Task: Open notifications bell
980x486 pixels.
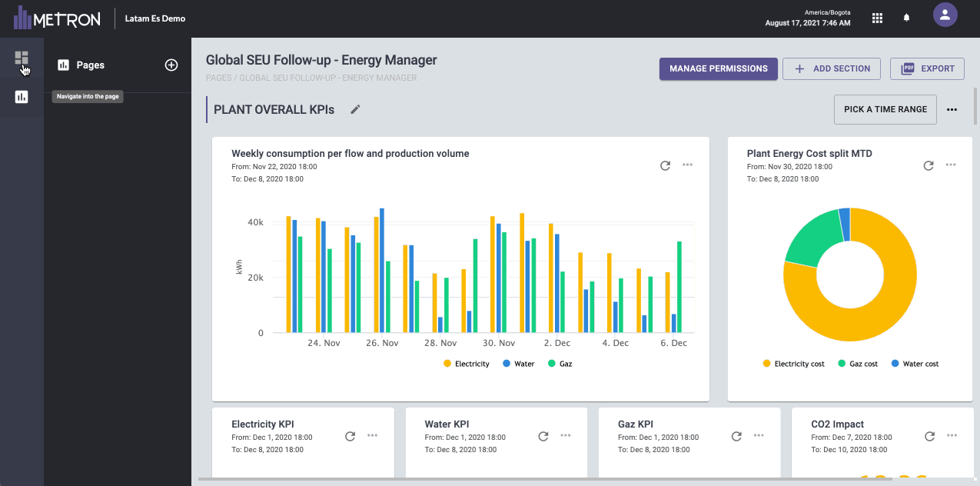Action: click(907, 18)
